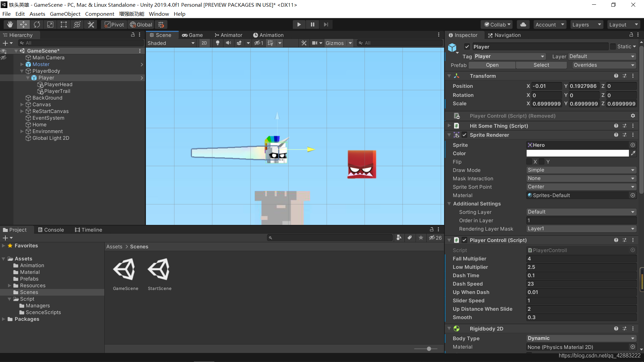Open the Draw Mode dropdown
644x362 pixels.
[581, 170]
